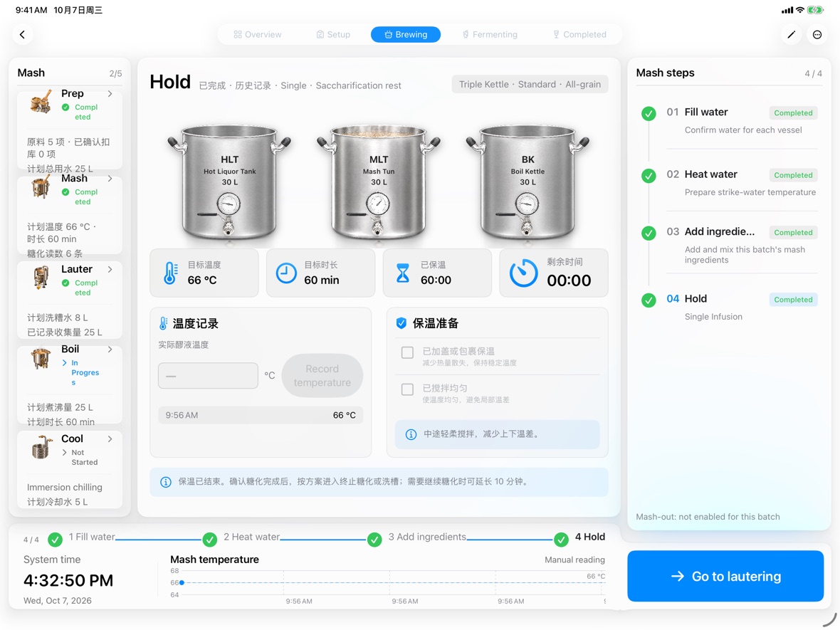
Task: Click the battery icon in status bar
Action: [815, 10]
